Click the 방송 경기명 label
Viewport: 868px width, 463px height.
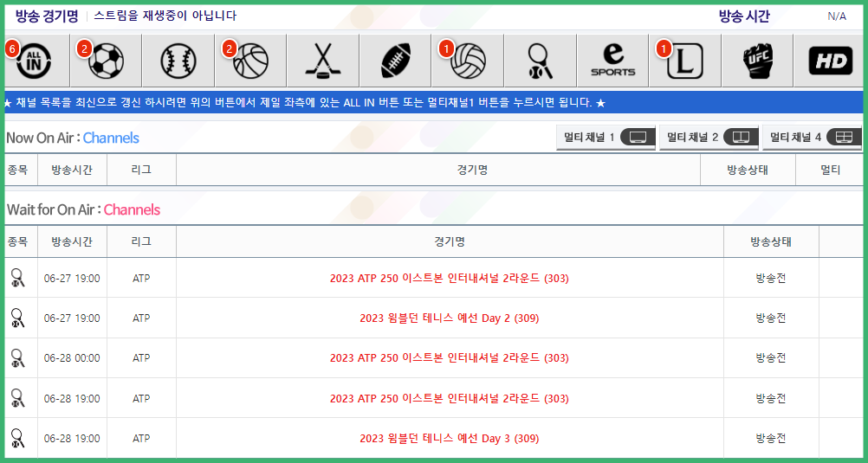point(47,16)
